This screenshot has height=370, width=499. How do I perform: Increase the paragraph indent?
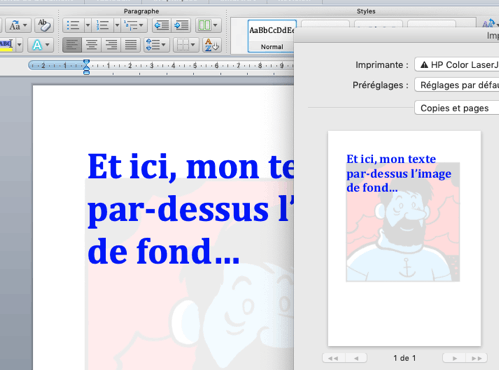[x=181, y=25]
